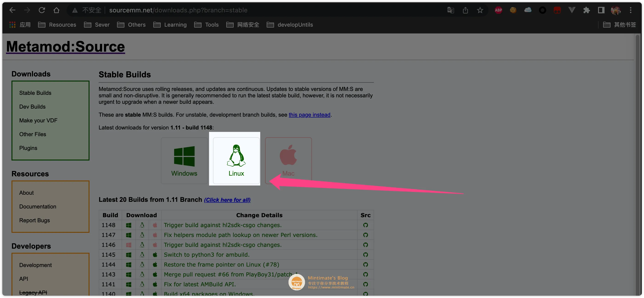Open the AdBlock Plus extension icon

pyautogui.click(x=498, y=10)
